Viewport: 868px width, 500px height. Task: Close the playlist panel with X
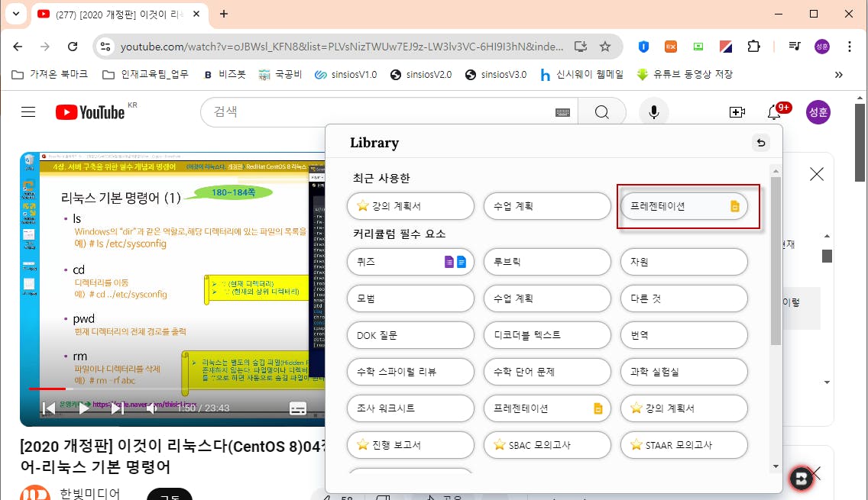(817, 174)
